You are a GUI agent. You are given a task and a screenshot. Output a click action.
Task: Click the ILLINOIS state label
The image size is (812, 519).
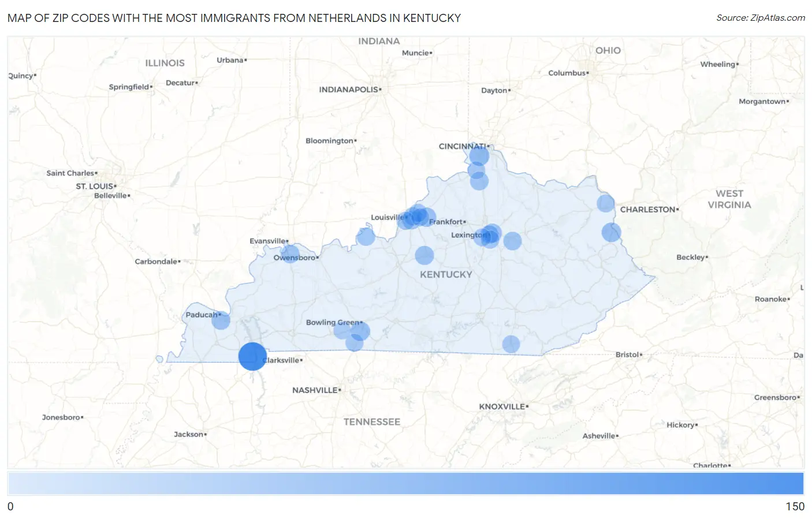(x=165, y=63)
